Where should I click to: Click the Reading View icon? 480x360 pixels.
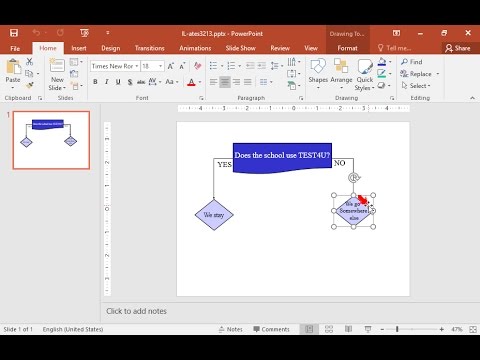tap(349, 329)
